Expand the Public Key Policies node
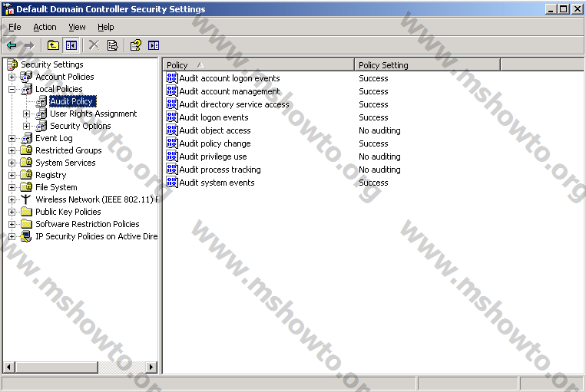 pyautogui.click(x=12, y=212)
